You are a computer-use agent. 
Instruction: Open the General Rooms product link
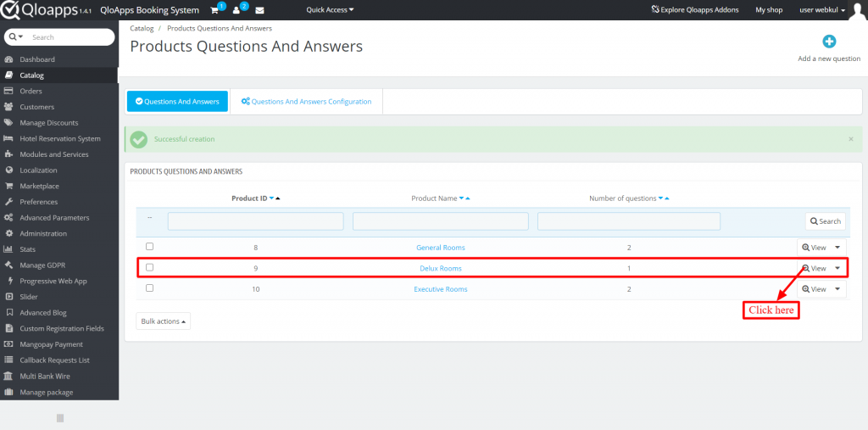441,248
